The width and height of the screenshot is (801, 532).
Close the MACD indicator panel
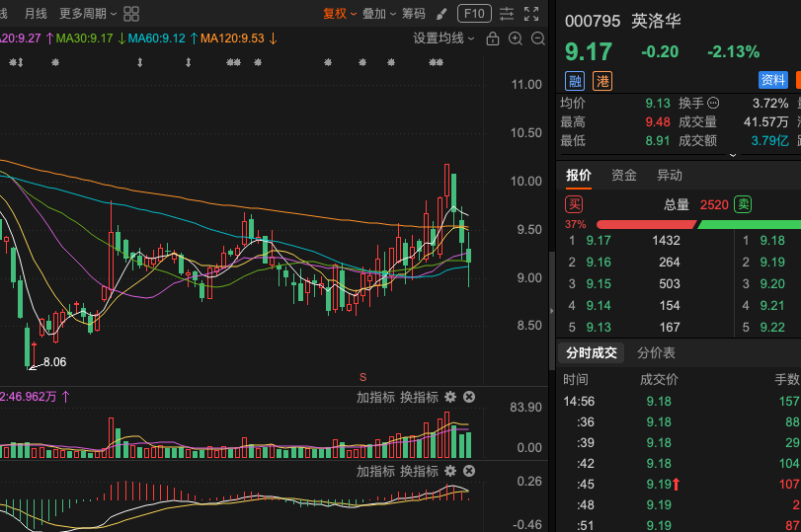click(469, 471)
